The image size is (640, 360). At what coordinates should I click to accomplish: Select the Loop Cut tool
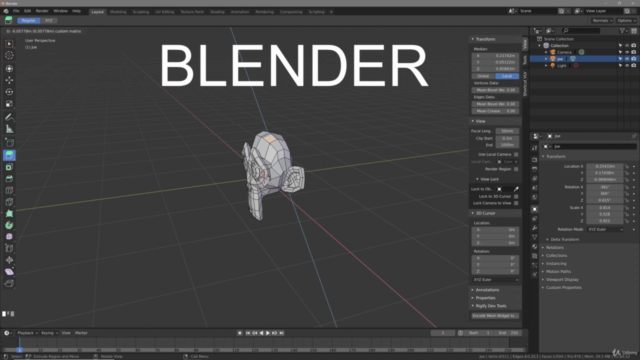9,190
